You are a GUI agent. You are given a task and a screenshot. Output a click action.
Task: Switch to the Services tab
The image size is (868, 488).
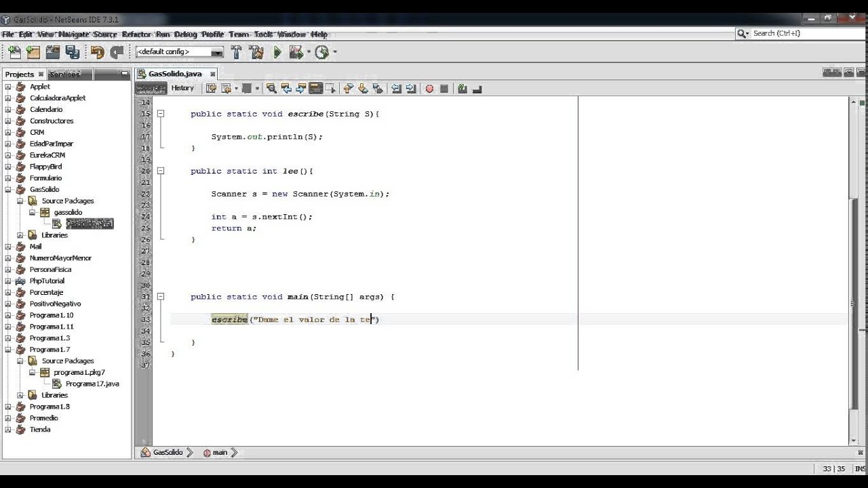click(x=65, y=74)
